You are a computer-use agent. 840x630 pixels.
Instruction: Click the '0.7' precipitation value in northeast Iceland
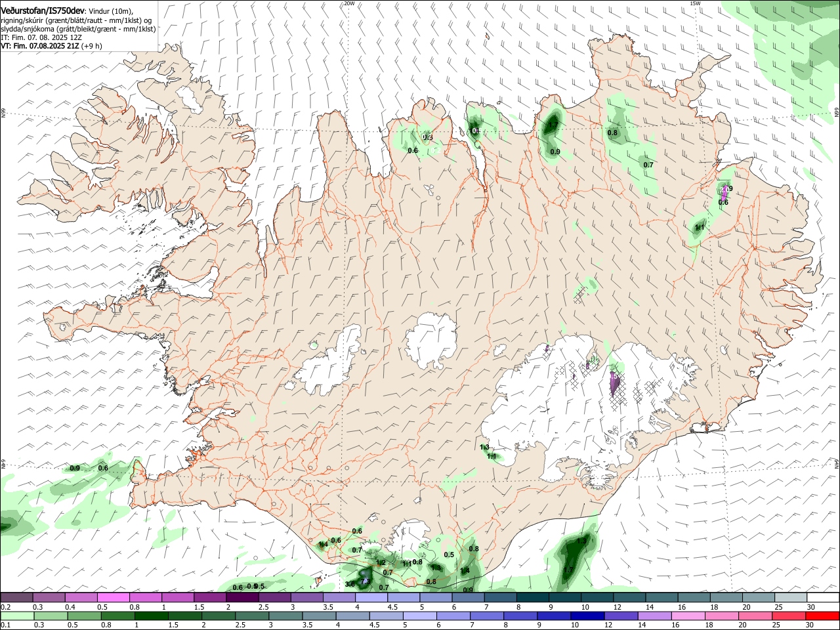pyautogui.click(x=648, y=165)
